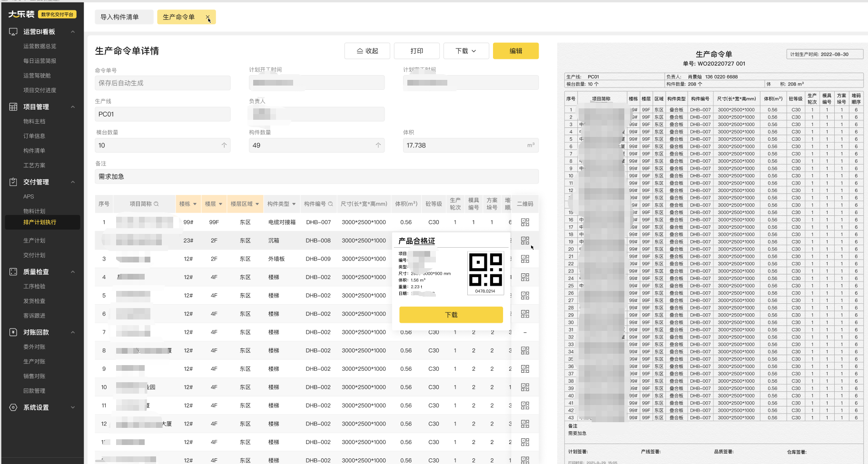The image size is (868, 464).
Task: Open QR code for row 1 电缆对接箱
Action: pyautogui.click(x=525, y=222)
